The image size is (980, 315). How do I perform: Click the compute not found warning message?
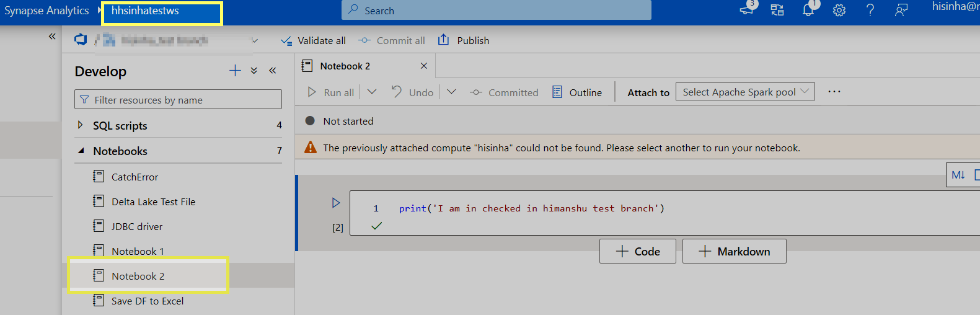click(x=562, y=148)
